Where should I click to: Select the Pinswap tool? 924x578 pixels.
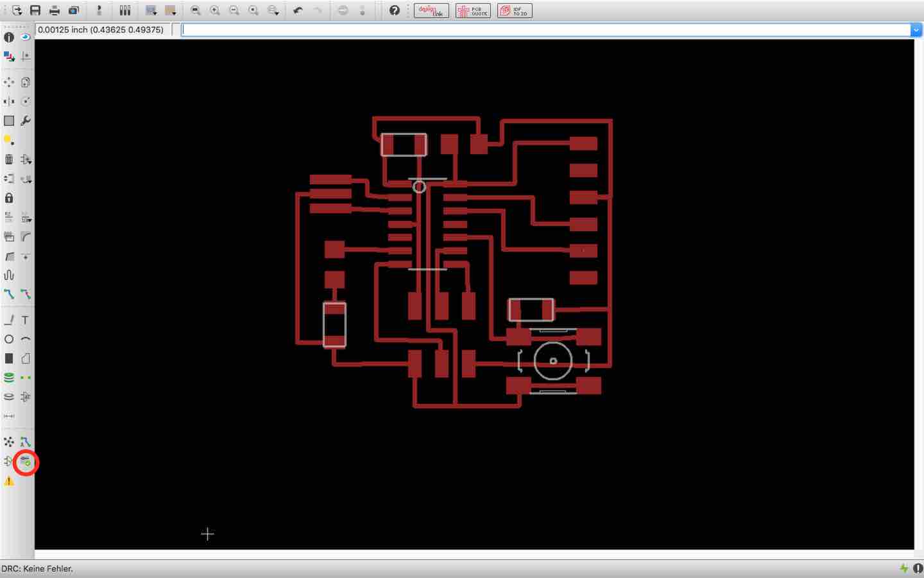(x=9, y=179)
